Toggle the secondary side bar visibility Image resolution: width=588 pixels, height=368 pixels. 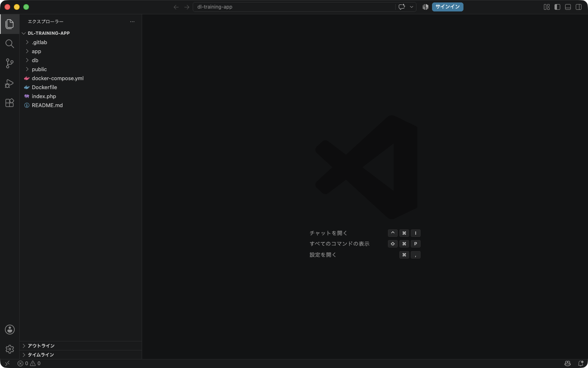tap(579, 7)
